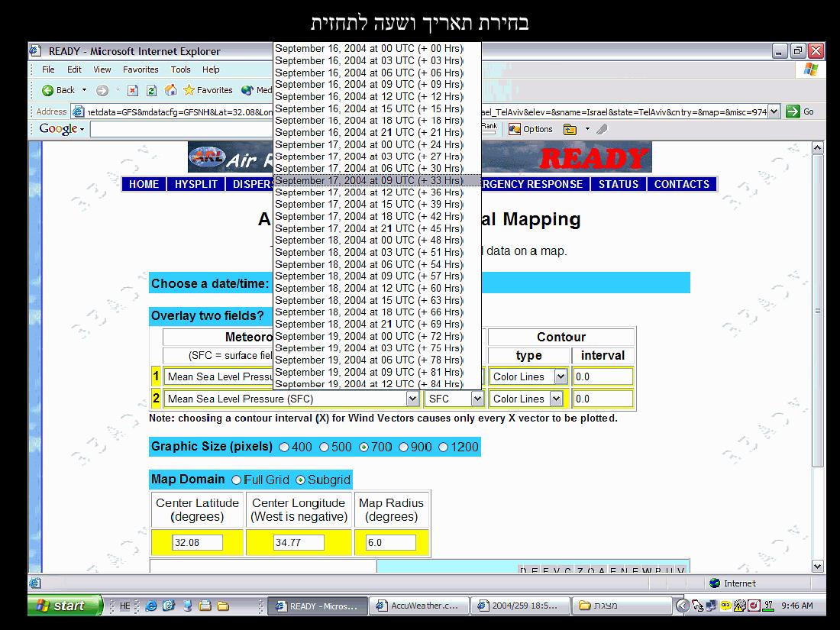Go to HOME navigation link

point(144,184)
